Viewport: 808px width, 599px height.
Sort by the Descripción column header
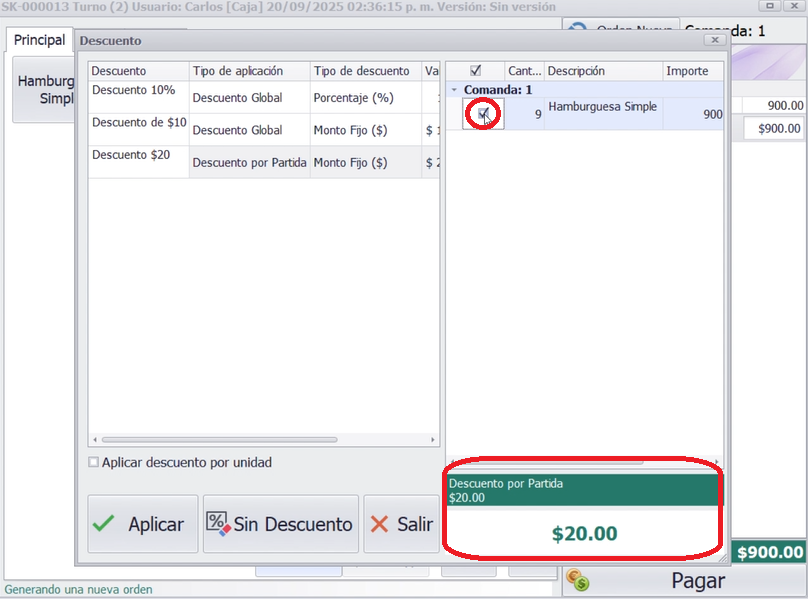(x=602, y=71)
